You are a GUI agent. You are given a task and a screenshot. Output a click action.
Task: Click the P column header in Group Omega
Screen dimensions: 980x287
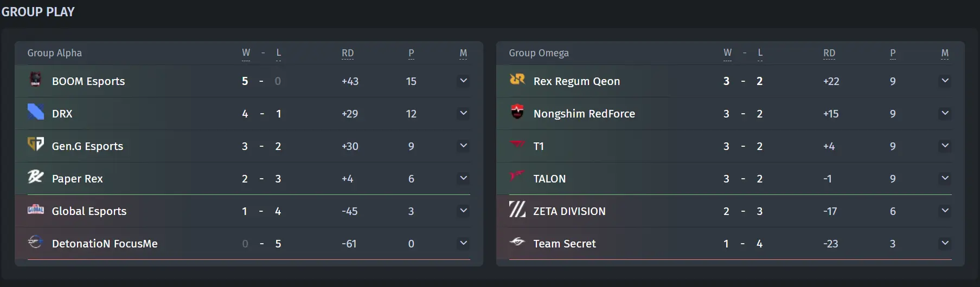pyautogui.click(x=893, y=53)
